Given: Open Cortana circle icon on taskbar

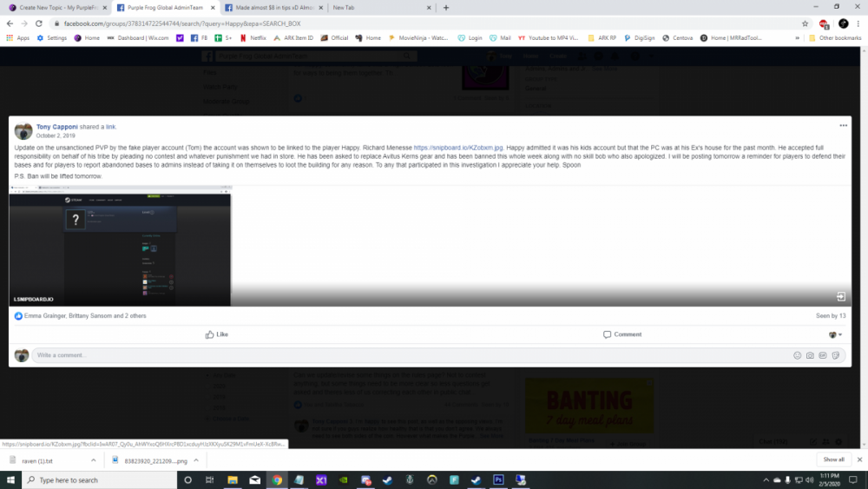Looking at the screenshot, I should [187, 480].
